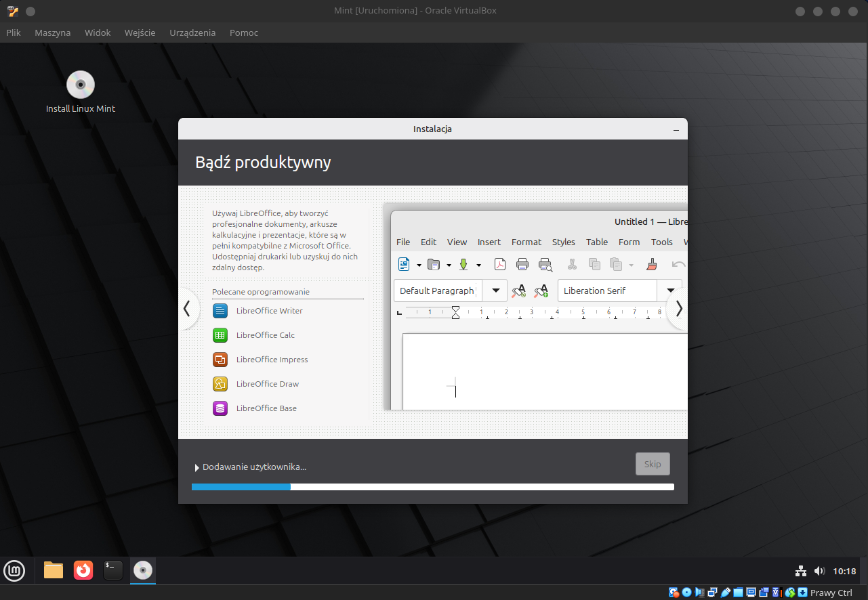Viewport: 868px width, 600px height.
Task: Click the Polecane oprogramowanie heading
Action: tap(261, 292)
